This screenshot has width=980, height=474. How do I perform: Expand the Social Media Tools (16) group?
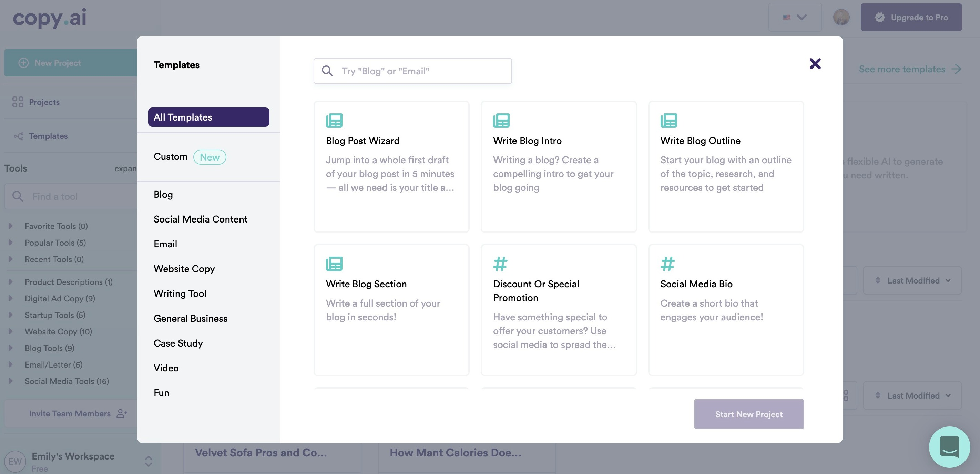click(x=11, y=381)
